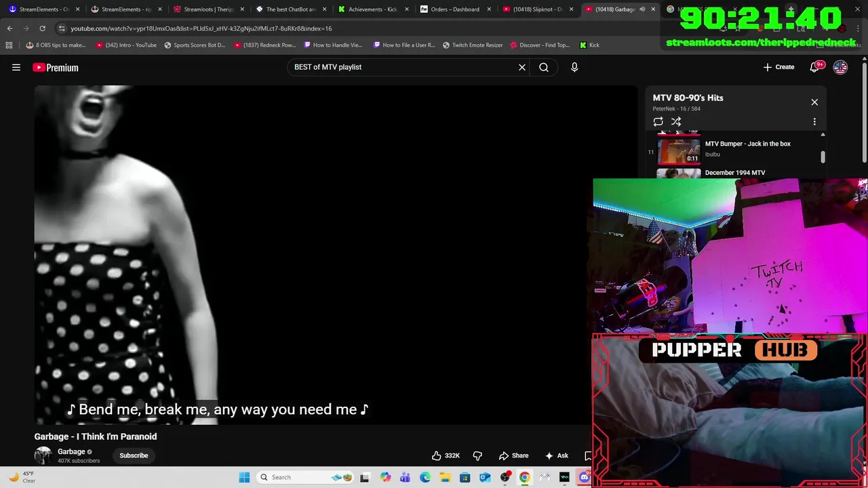Switch to Orders – Dashboard tab
The height and width of the screenshot is (488, 868).
point(455,9)
